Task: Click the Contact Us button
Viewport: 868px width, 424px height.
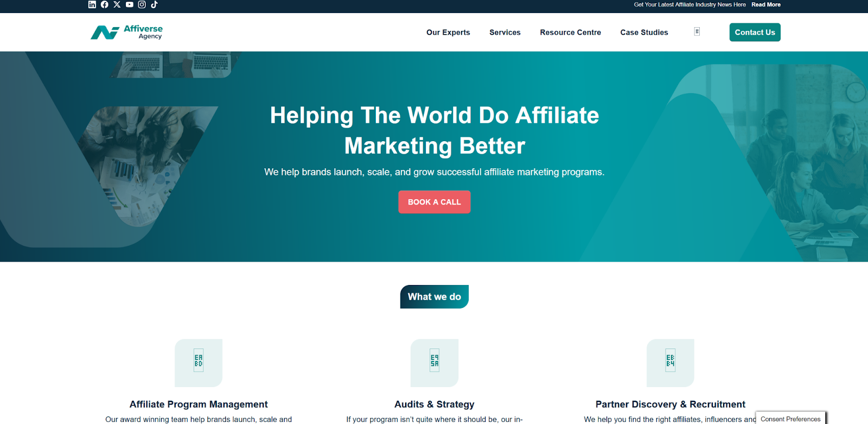Action: [755, 32]
